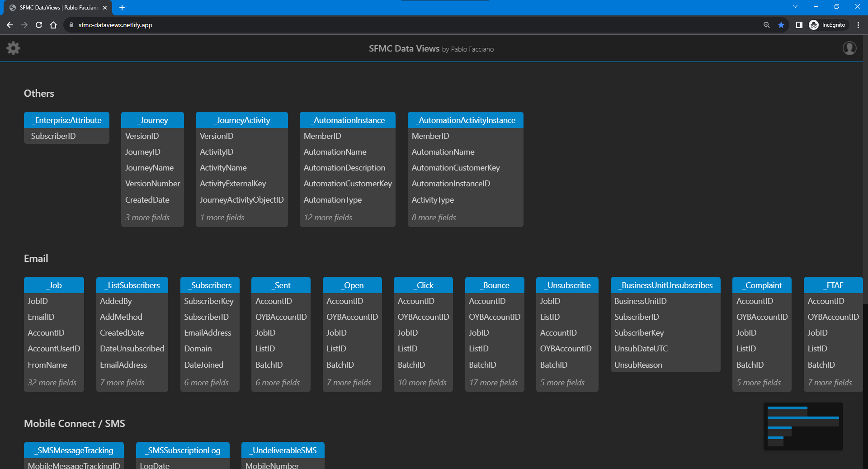Click the user profile avatar icon

[849, 48]
